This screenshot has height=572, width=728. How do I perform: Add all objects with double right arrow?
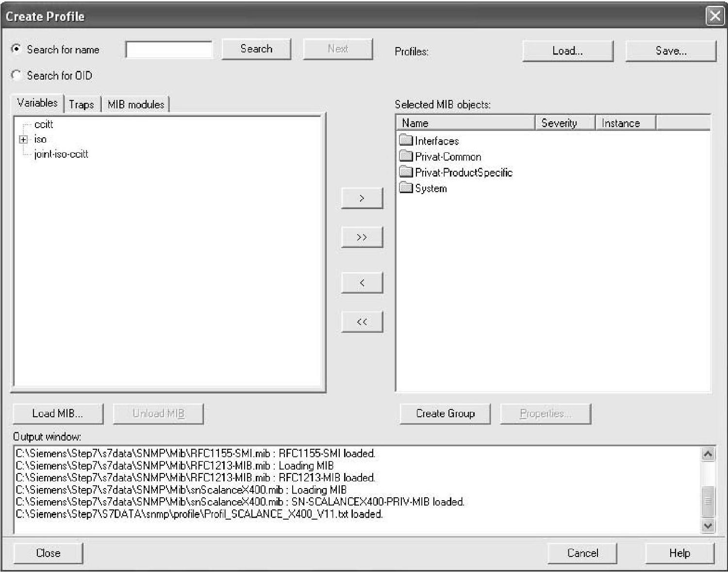pyautogui.click(x=362, y=237)
